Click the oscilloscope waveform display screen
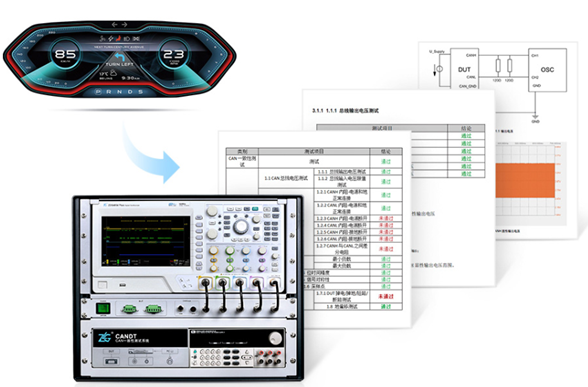588x387 pixels. click(x=146, y=242)
